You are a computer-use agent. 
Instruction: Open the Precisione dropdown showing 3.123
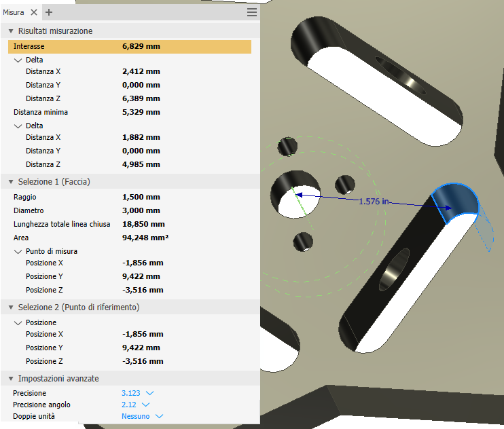pyautogui.click(x=138, y=393)
